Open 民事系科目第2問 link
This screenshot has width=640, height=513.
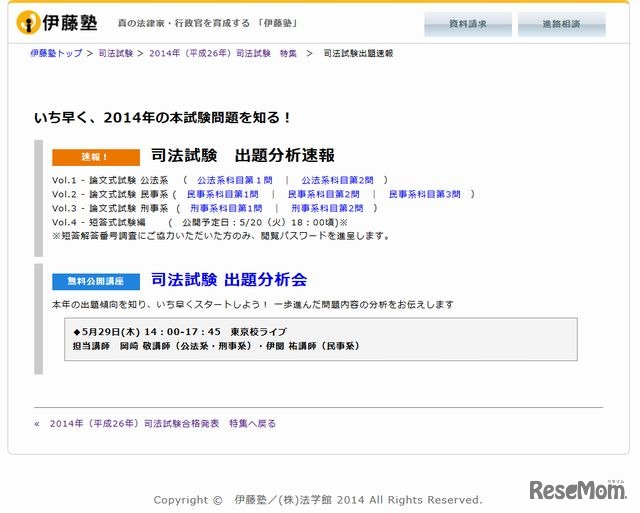pyautogui.click(x=324, y=194)
